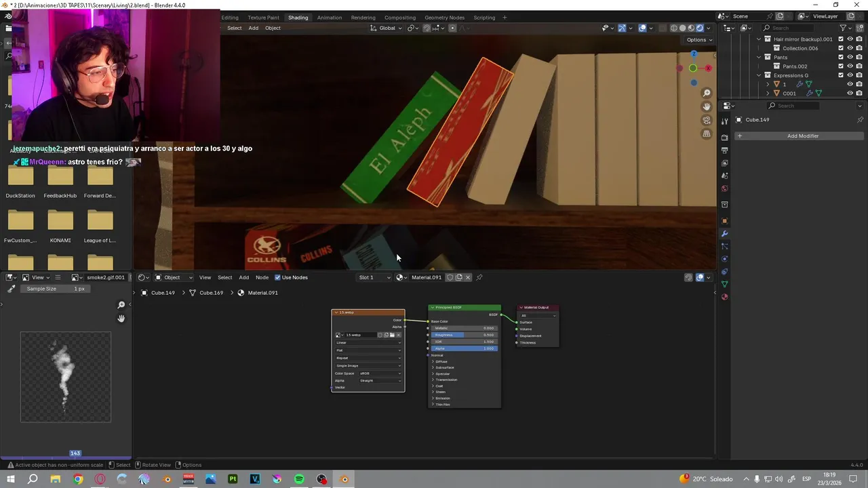Hide object C001 in viewport

click(850, 93)
